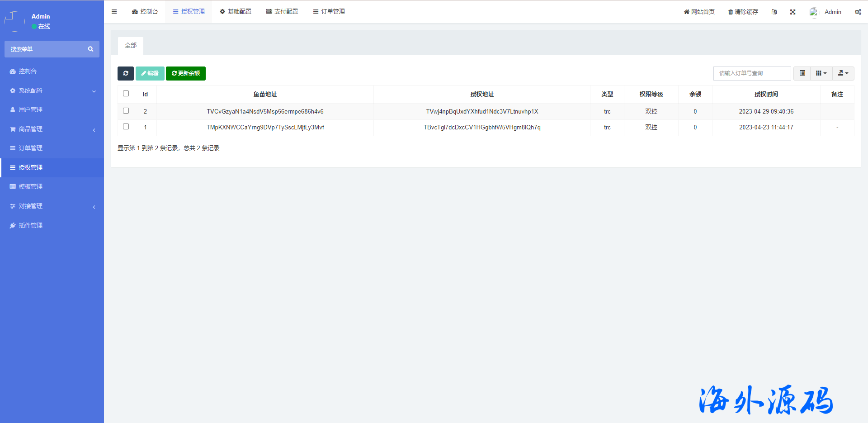Select the checkbox for row Id 2
The width and height of the screenshot is (868, 423).
click(x=126, y=111)
